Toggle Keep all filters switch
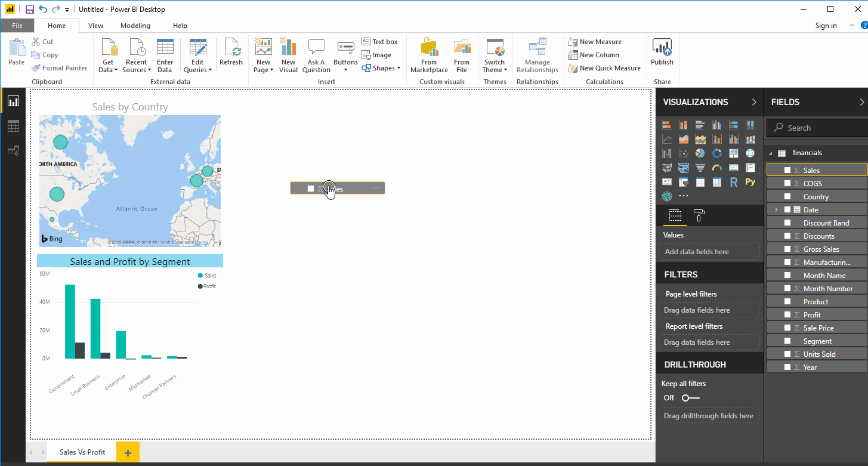This screenshot has height=466, width=868. [690, 398]
